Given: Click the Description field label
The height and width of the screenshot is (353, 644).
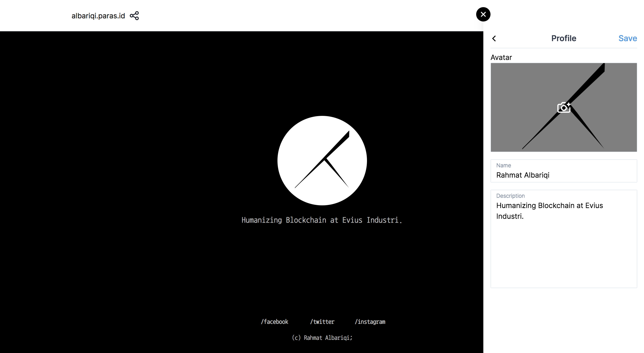Looking at the screenshot, I should pos(510,196).
